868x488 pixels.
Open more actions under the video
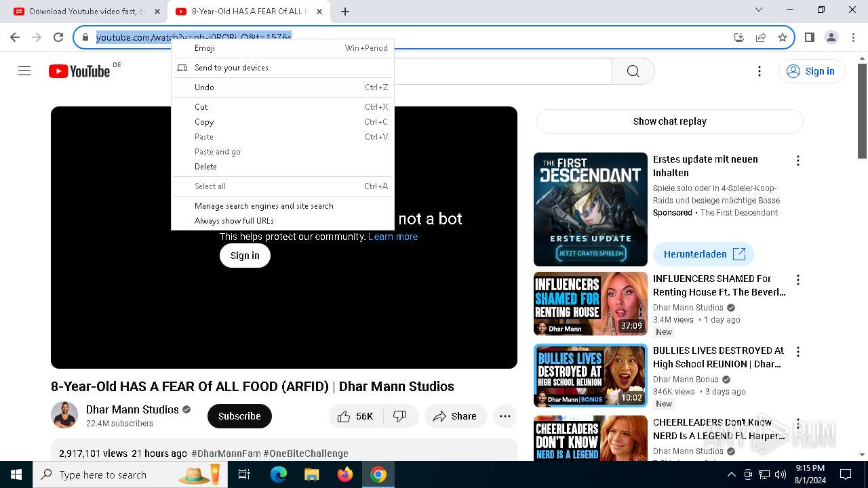[505, 416]
